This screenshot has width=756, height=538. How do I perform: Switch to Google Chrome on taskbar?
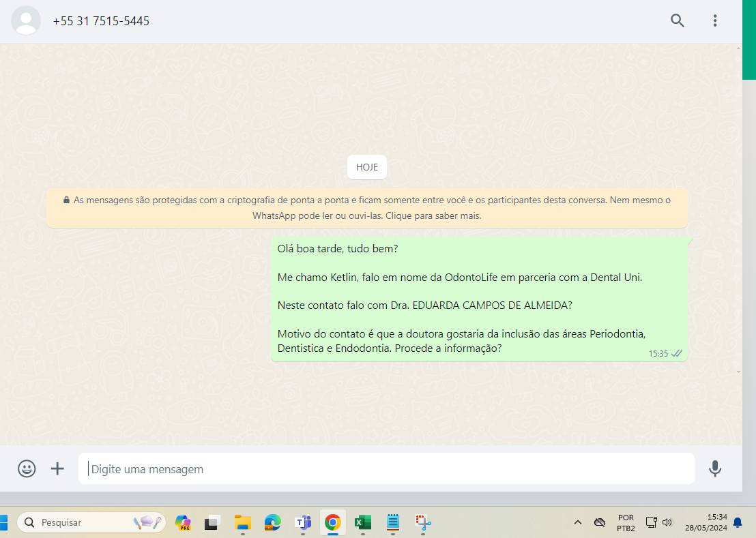pyautogui.click(x=333, y=522)
